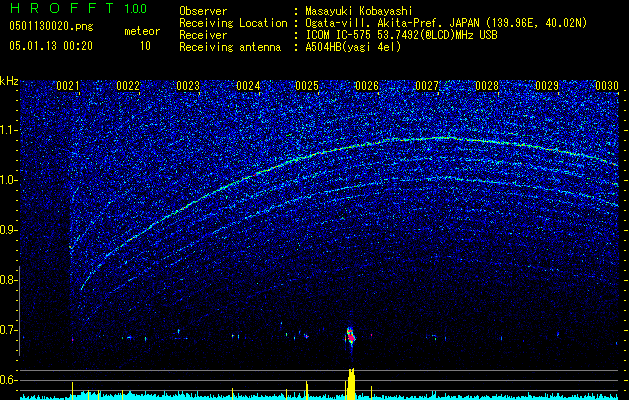
Task: Click the Ogata-vill. Akita-Pref. JAPAN location text
Action: tap(446, 23)
